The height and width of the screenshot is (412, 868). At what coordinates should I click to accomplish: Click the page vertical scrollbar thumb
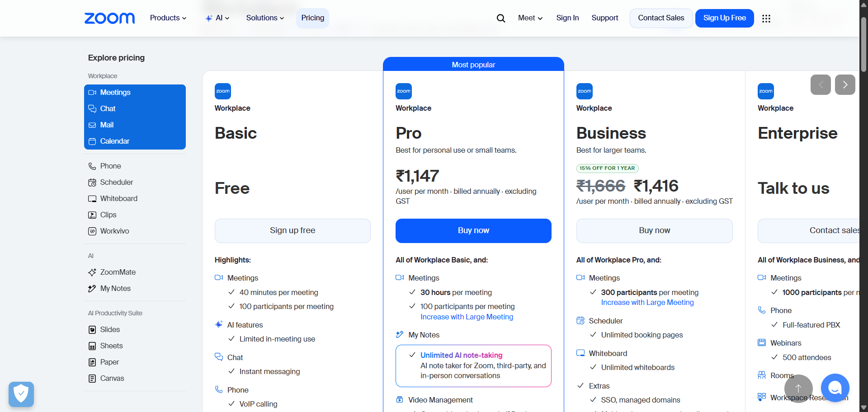click(863, 44)
